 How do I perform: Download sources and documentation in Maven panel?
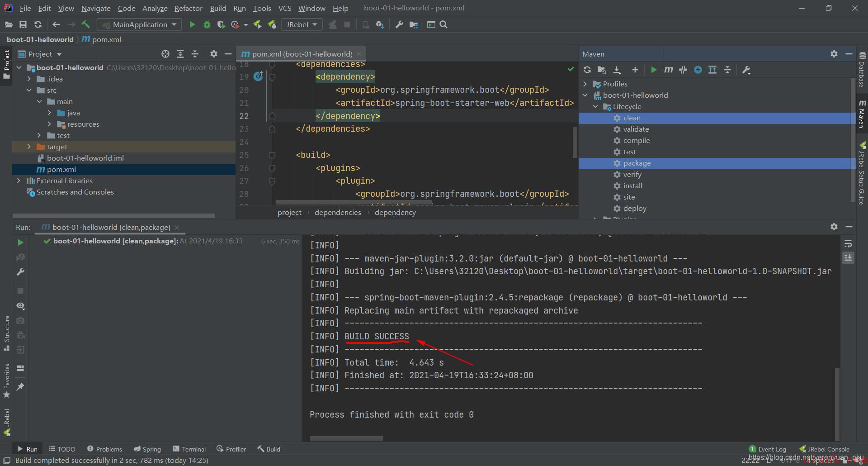[x=617, y=70]
